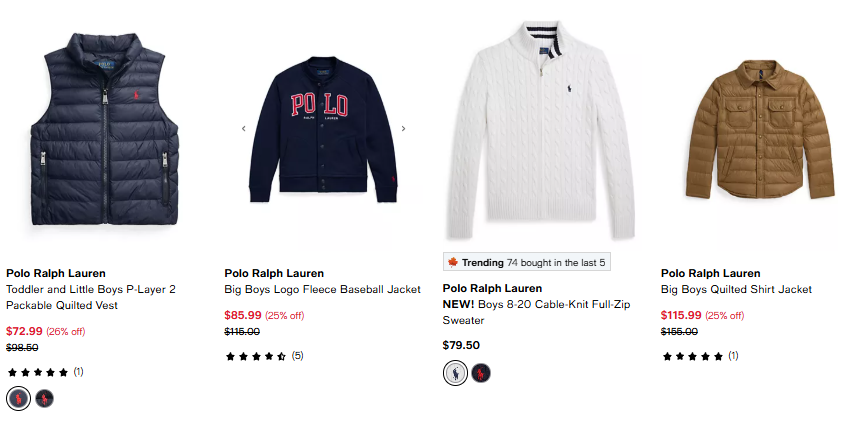
Task: Show previous image of Logo Fleece Baseball Jacket
Action: pyautogui.click(x=244, y=129)
